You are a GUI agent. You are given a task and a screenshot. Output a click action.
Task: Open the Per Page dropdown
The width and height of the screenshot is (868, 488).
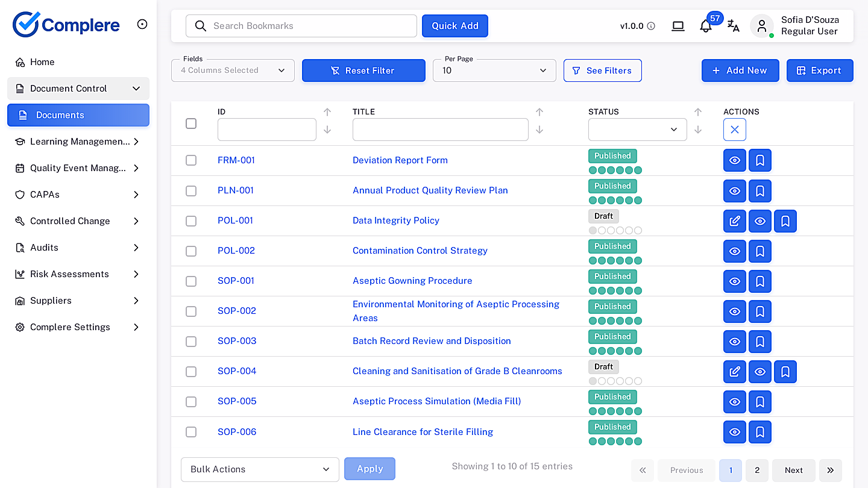point(494,70)
